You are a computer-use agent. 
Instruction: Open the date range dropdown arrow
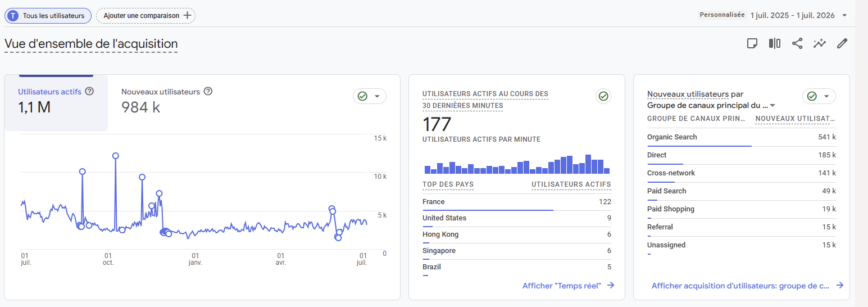(844, 16)
